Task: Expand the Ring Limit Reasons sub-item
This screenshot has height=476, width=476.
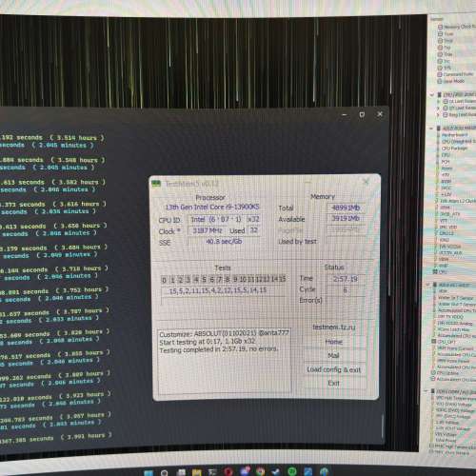Action: click(x=439, y=115)
